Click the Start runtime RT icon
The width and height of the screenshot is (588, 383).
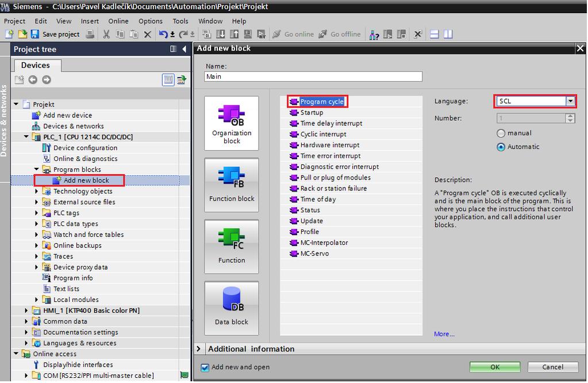click(x=262, y=34)
